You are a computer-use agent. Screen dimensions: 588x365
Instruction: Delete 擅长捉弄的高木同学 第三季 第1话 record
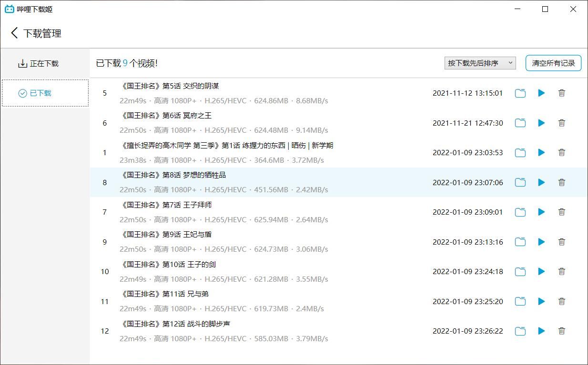pyautogui.click(x=562, y=153)
